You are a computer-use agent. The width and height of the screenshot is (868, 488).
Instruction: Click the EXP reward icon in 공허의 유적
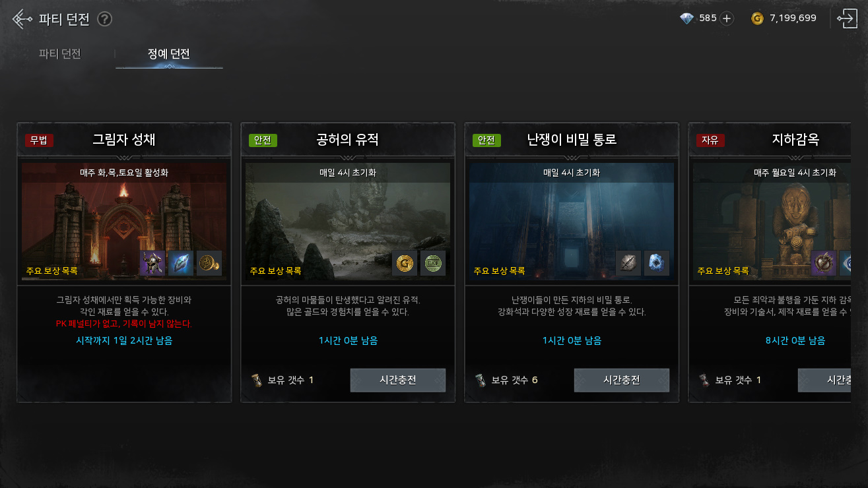433,263
